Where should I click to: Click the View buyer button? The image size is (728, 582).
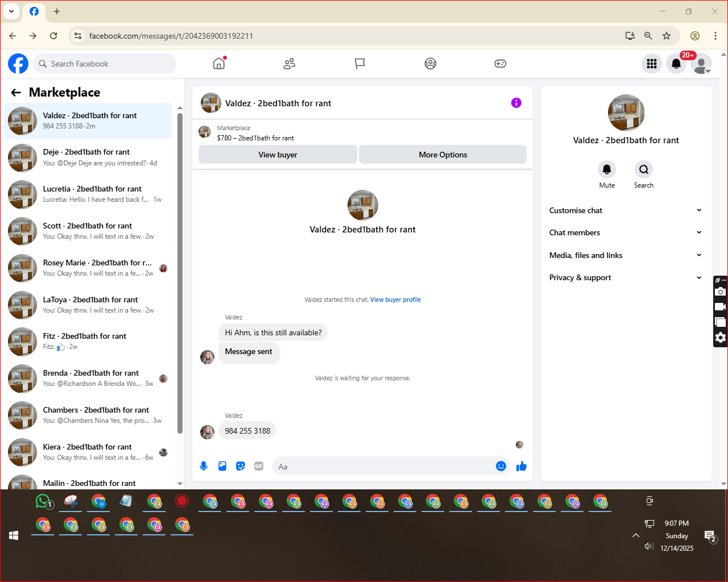pos(278,155)
